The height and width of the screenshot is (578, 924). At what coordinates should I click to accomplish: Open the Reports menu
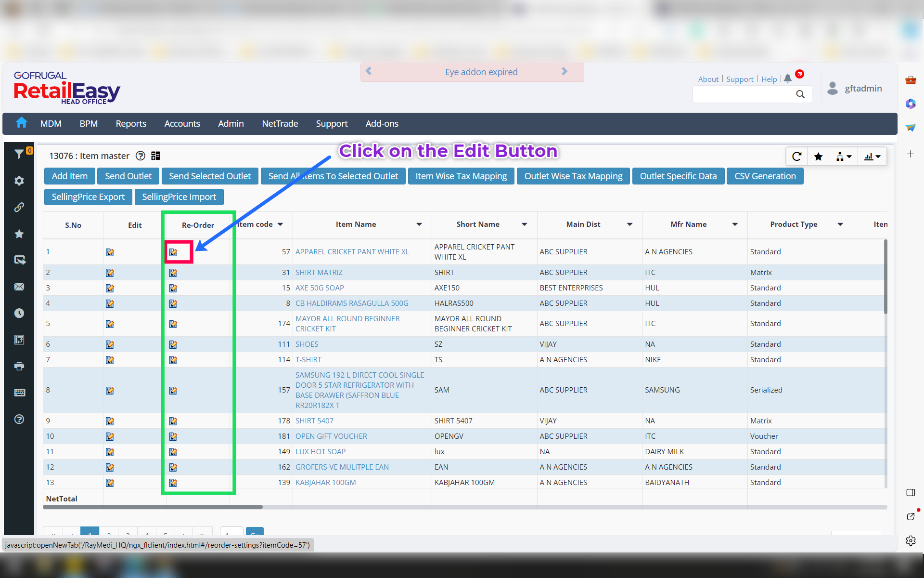point(131,124)
